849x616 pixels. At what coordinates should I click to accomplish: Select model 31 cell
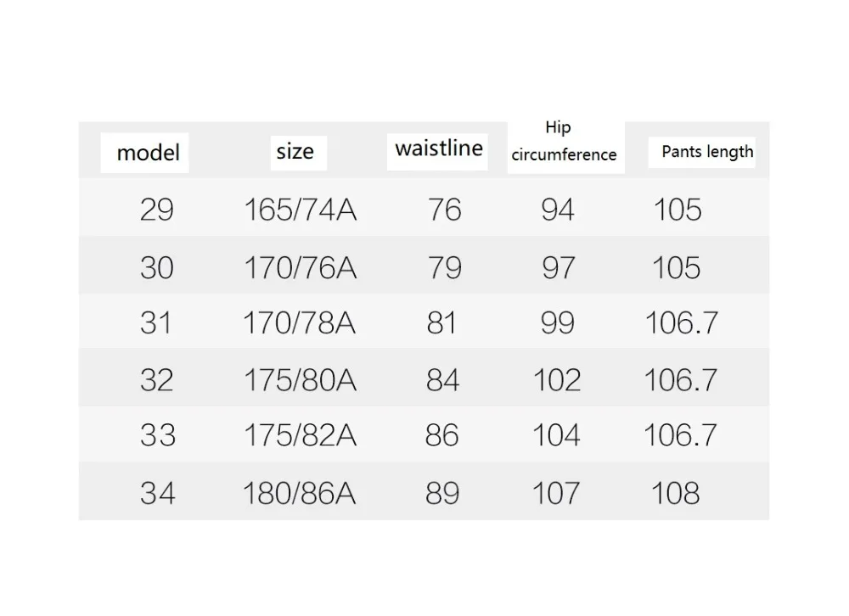155,322
